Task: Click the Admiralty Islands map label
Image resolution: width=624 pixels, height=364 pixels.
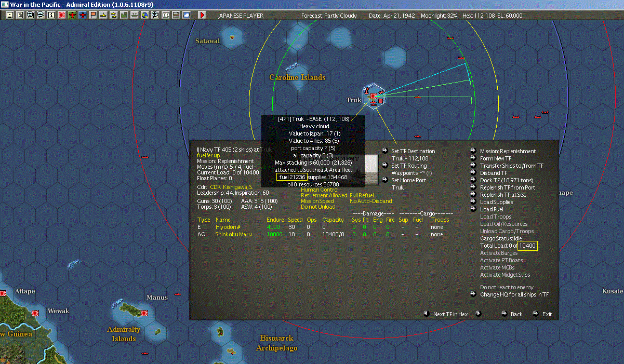Action: pyautogui.click(x=124, y=334)
